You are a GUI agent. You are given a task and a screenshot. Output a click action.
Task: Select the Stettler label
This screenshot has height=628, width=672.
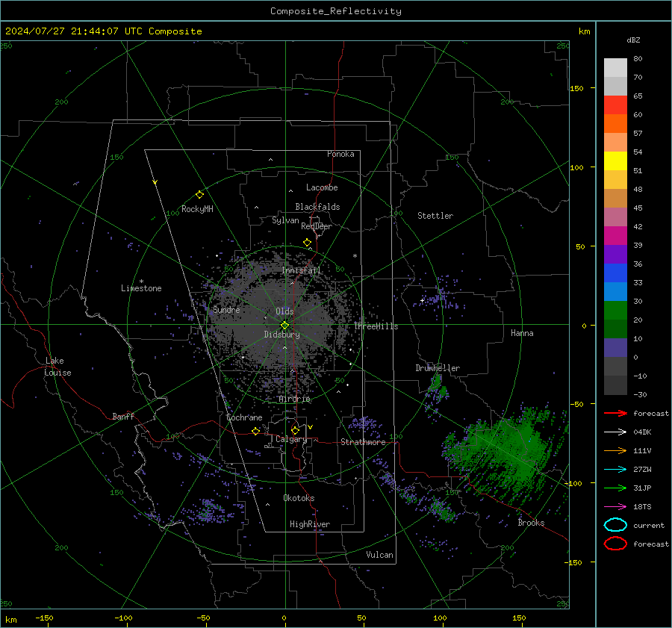tap(435, 216)
